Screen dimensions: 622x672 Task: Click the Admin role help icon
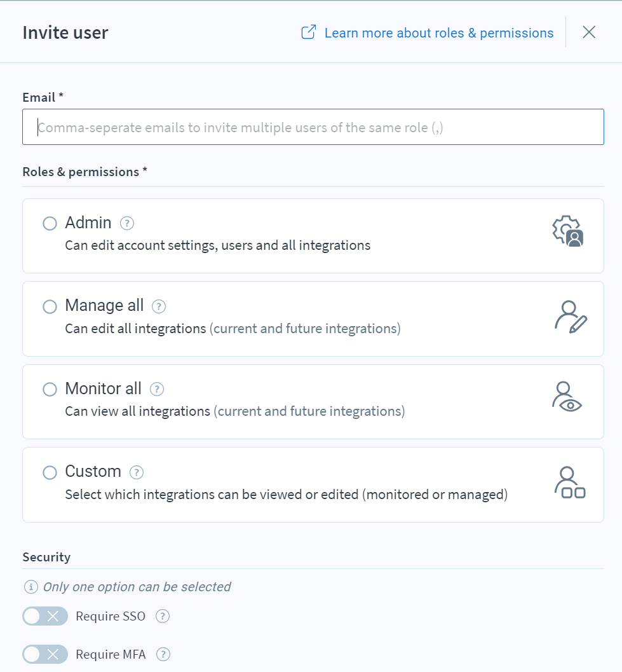click(127, 223)
